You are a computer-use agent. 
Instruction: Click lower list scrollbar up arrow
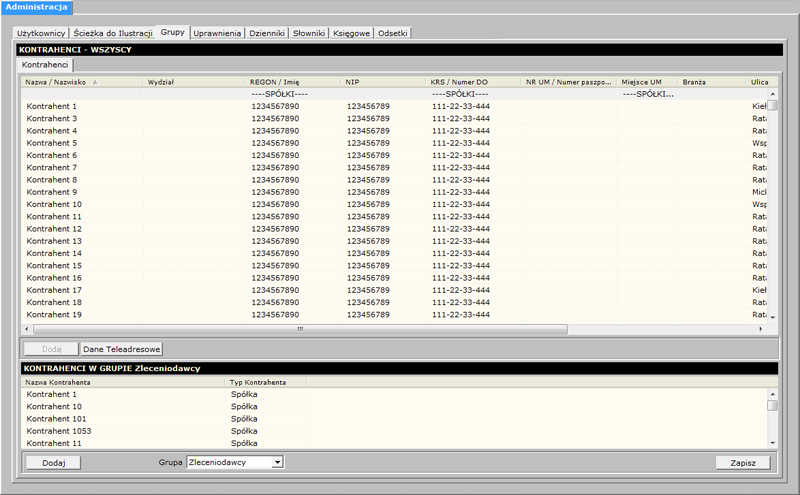point(772,394)
